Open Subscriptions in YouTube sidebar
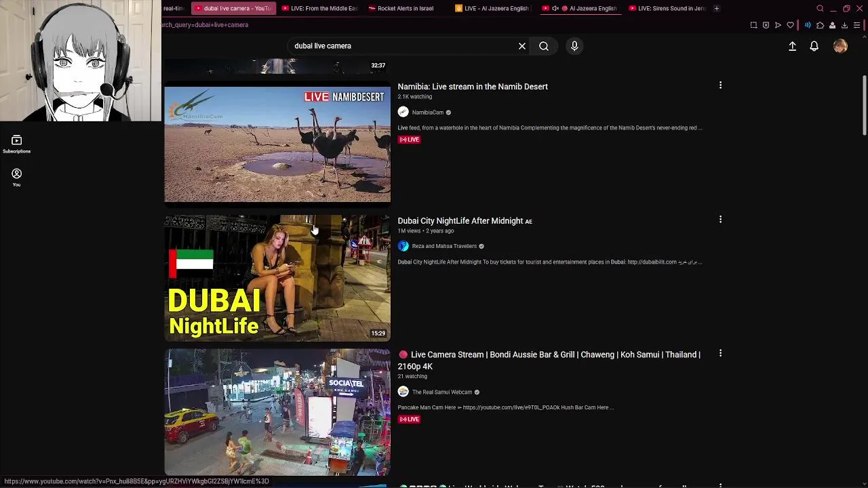 pos(16,144)
